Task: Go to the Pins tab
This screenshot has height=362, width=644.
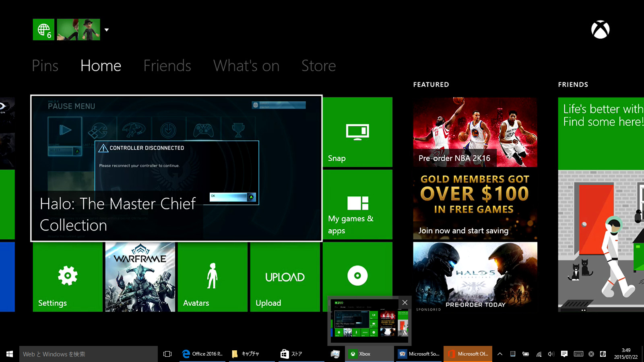Action: [x=45, y=66]
